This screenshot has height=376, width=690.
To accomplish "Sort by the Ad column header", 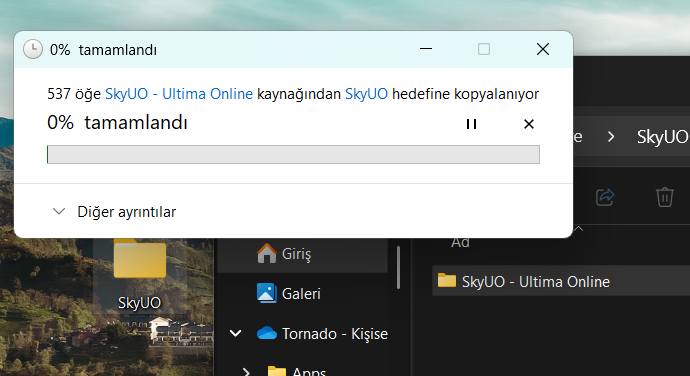I will (x=460, y=242).
